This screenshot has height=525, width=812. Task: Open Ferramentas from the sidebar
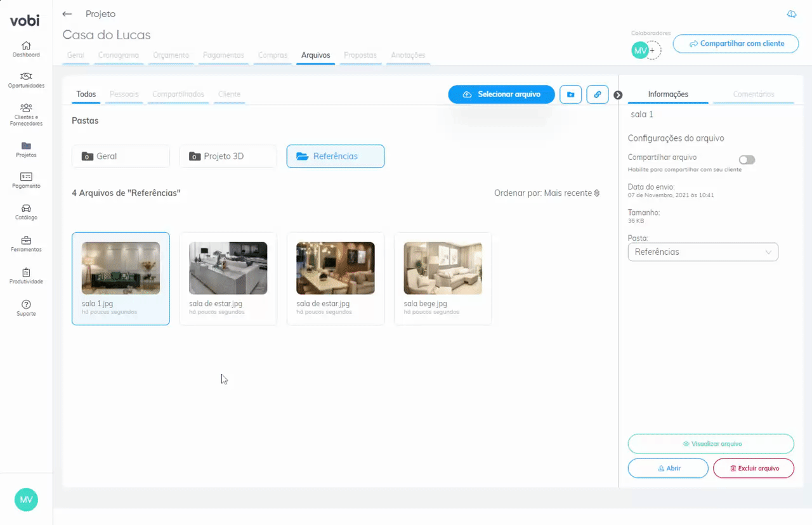coord(26,244)
